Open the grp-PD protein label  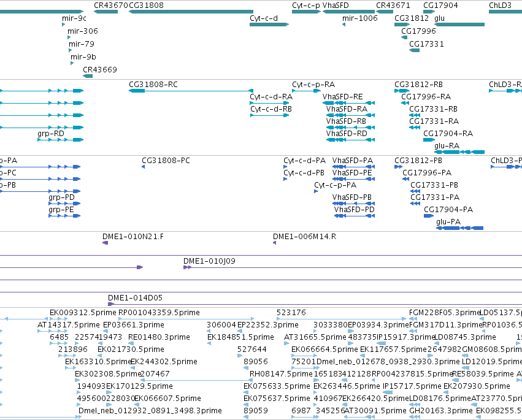[61, 197]
